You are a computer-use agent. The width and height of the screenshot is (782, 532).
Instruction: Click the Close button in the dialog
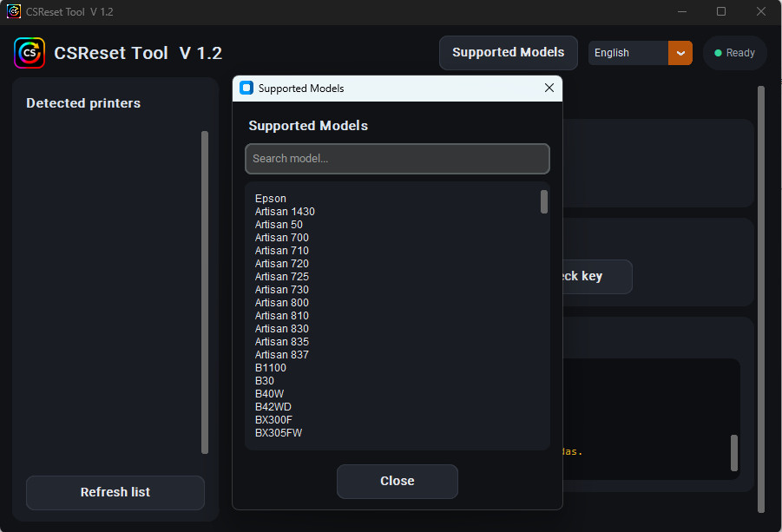click(397, 481)
